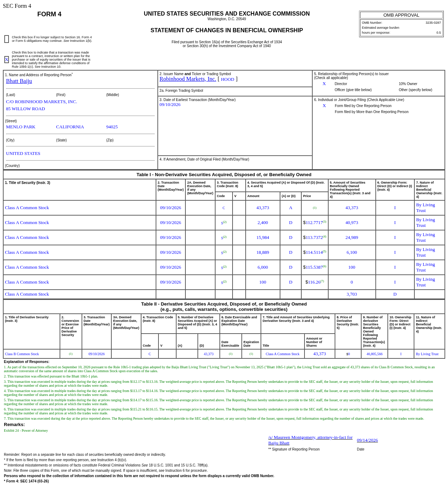
Task: Click the 2,400 shares amount cell
Action: (x=263, y=223)
